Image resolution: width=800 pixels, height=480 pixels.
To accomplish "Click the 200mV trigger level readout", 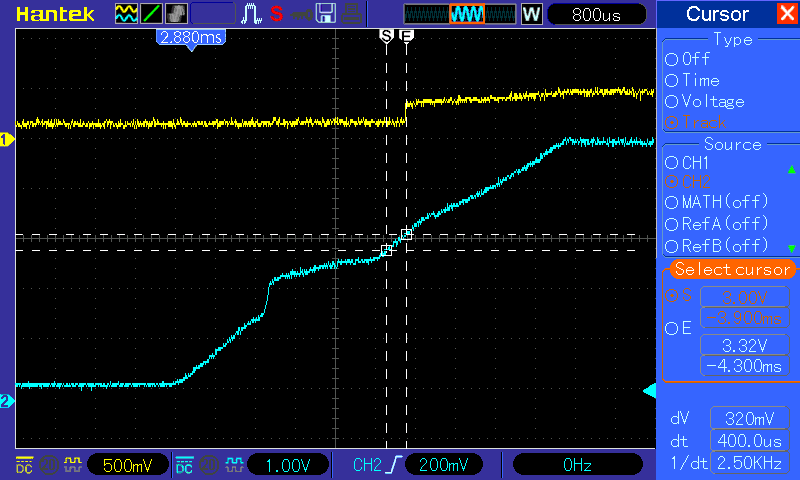I will 443,465.
